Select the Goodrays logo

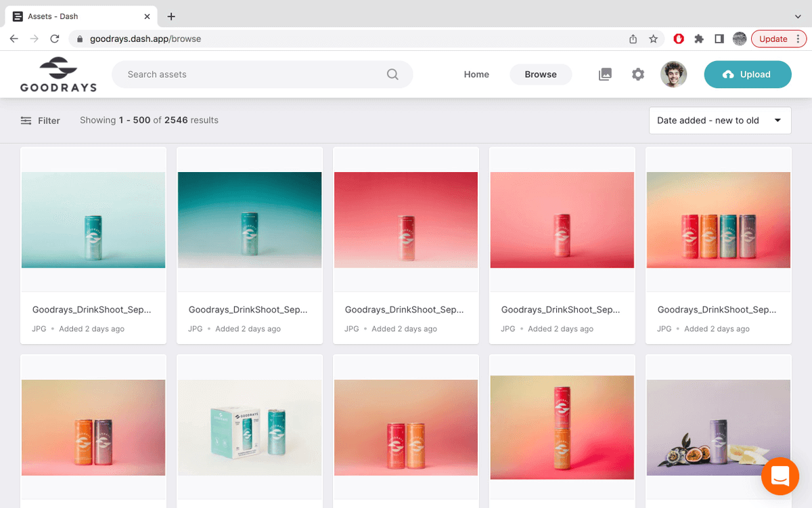(x=58, y=74)
